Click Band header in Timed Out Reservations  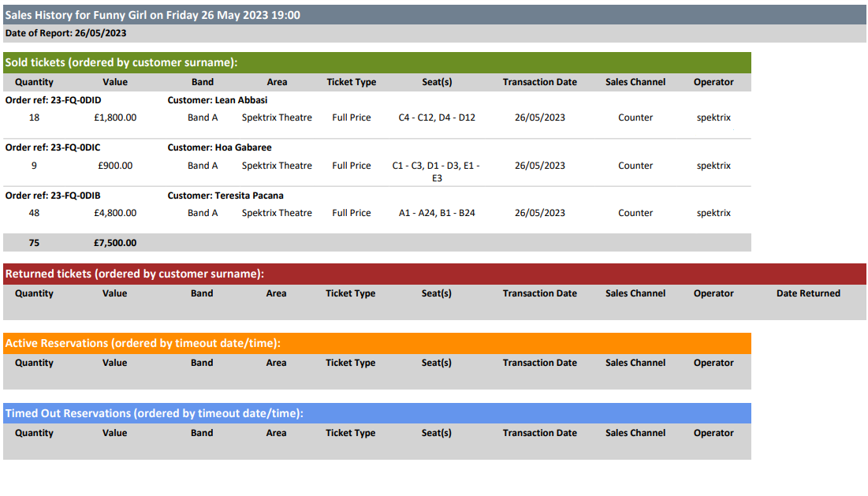(202, 433)
